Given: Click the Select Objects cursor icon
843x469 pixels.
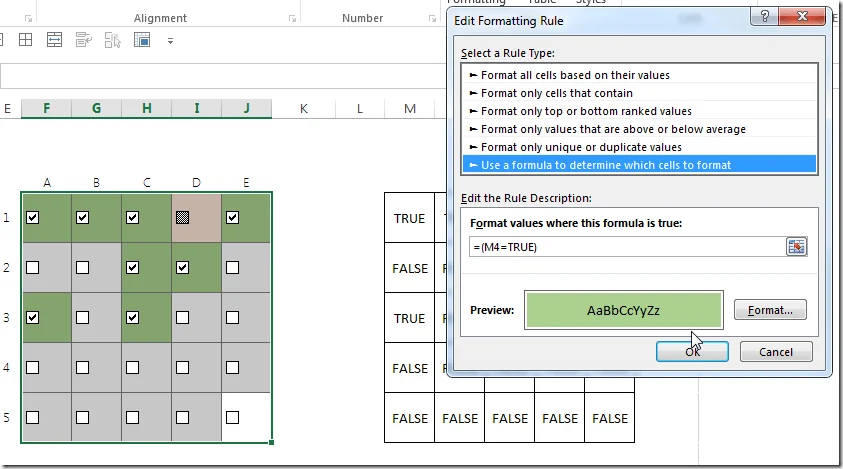Looking at the screenshot, I should click(x=112, y=40).
